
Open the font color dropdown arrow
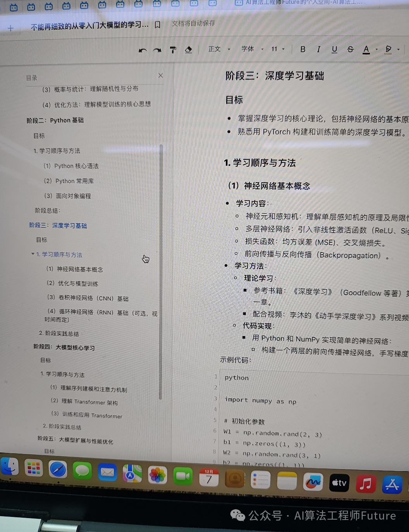[x=376, y=50]
